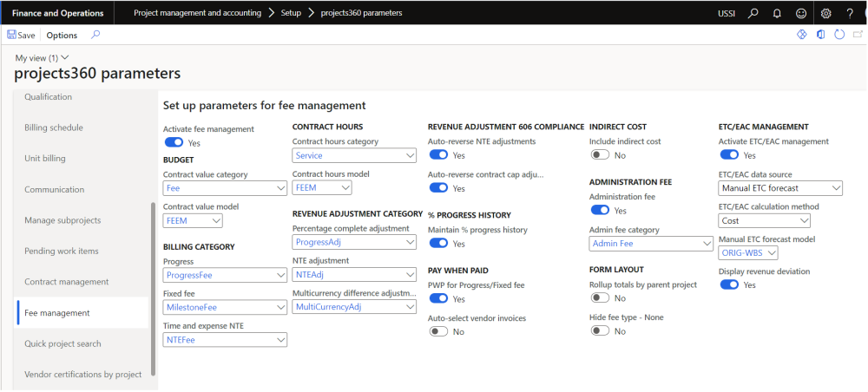Turn on Auto-select vendor invoices
The image size is (868, 392).
[x=438, y=331]
